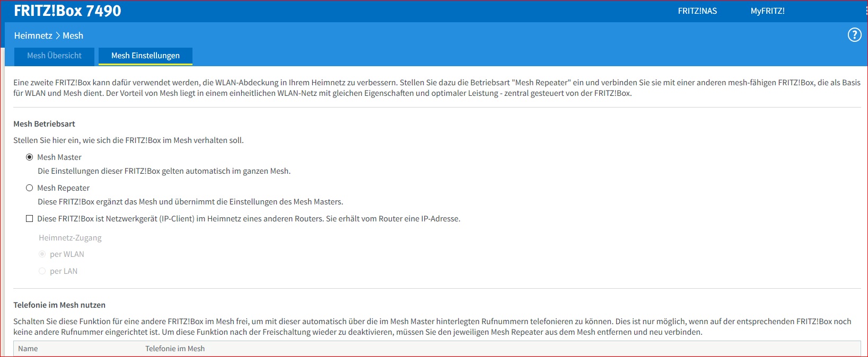Open MyFRITZ! in the header
This screenshot has width=868, height=357.
[x=767, y=11]
